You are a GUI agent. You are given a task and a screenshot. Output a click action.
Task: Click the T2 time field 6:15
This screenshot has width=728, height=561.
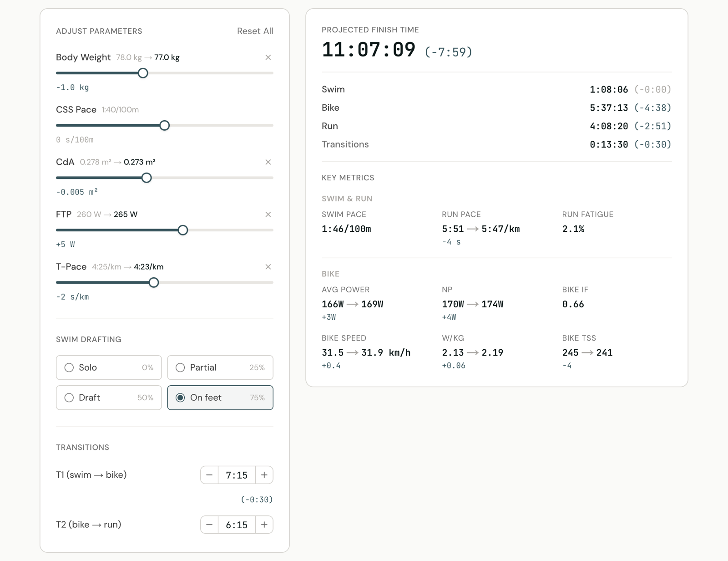coord(237,525)
